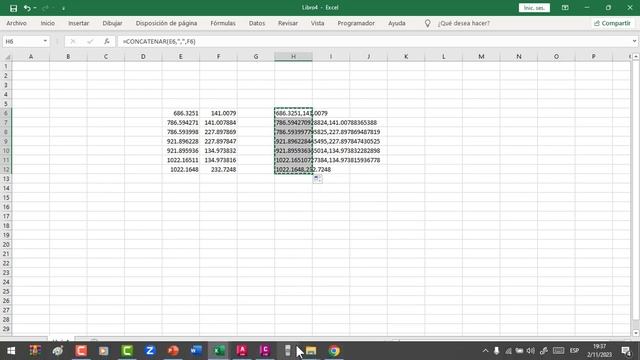The width and height of the screenshot is (640, 360).
Task: Click the Cancel X icon in formula bar
Action: tap(73, 41)
